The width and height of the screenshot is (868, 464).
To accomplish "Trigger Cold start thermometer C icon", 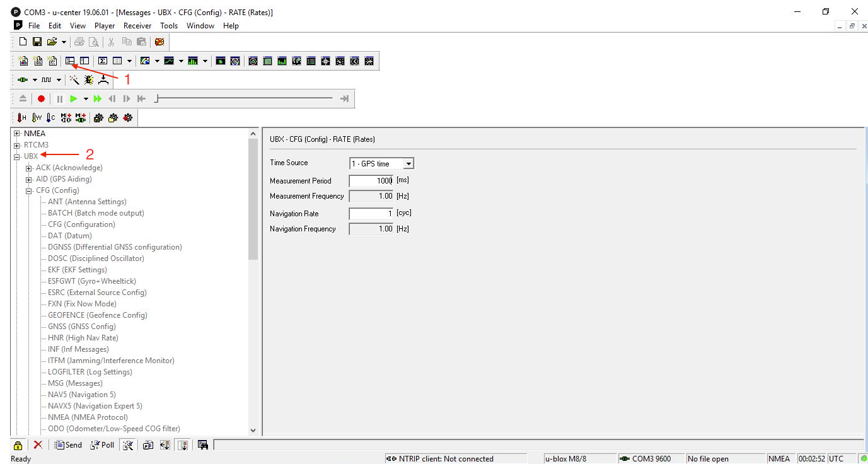I will coord(51,118).
